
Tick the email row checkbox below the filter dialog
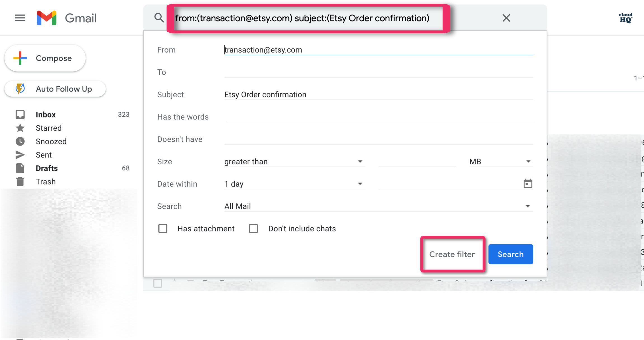point(158,283)
